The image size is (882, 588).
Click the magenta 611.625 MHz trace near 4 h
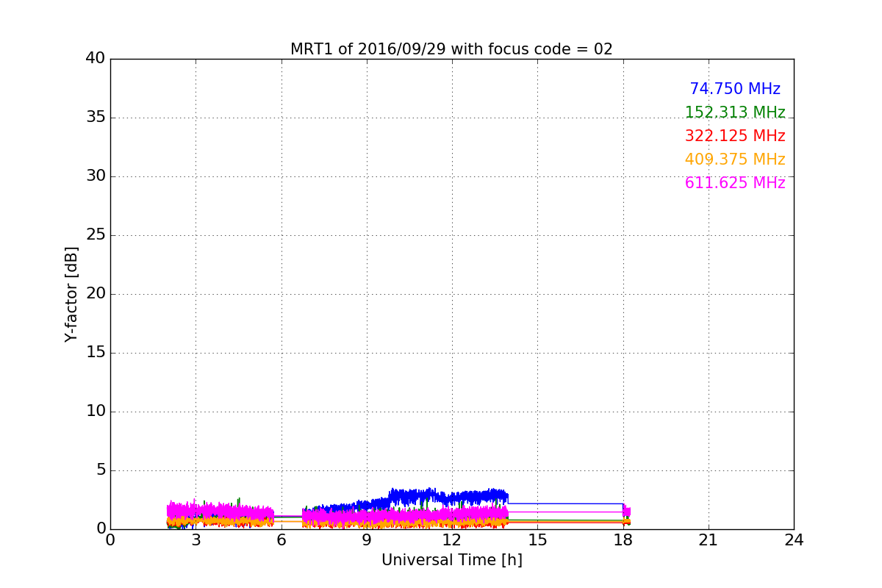point(224,510)
